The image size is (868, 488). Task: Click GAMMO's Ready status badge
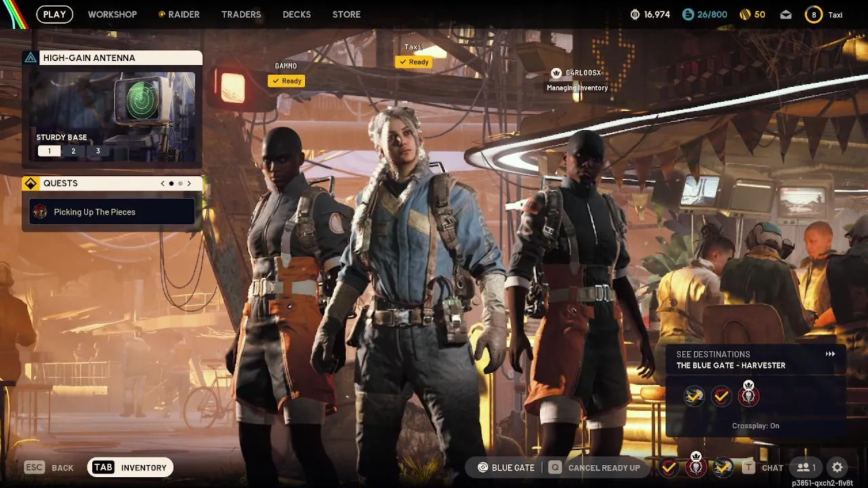pos(286,81)
